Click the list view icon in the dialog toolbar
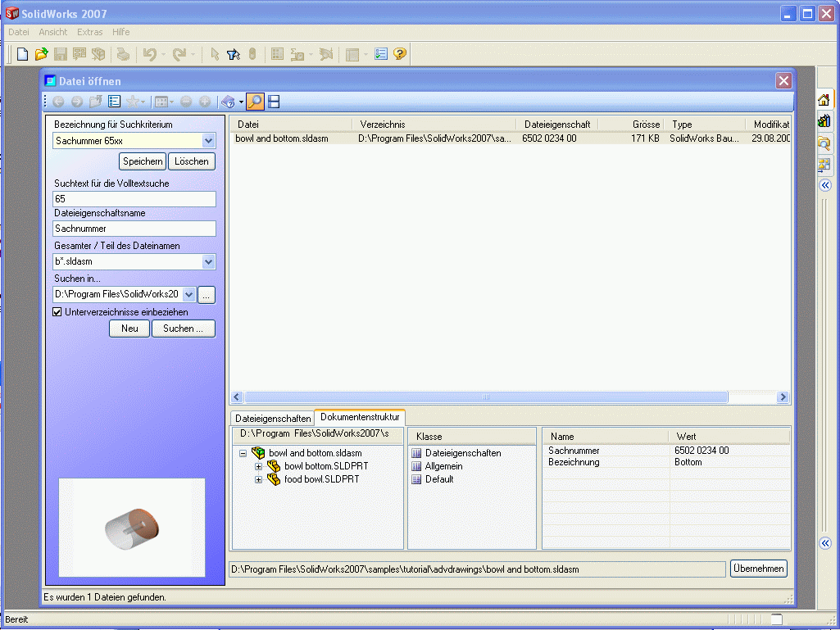Screen dimensions: 840x630 [115, 102]
